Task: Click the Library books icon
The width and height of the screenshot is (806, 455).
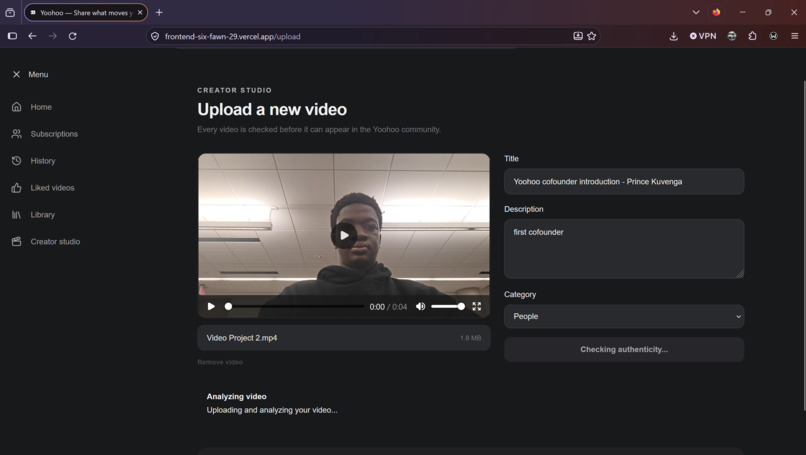Action: (x=16, y=214)
